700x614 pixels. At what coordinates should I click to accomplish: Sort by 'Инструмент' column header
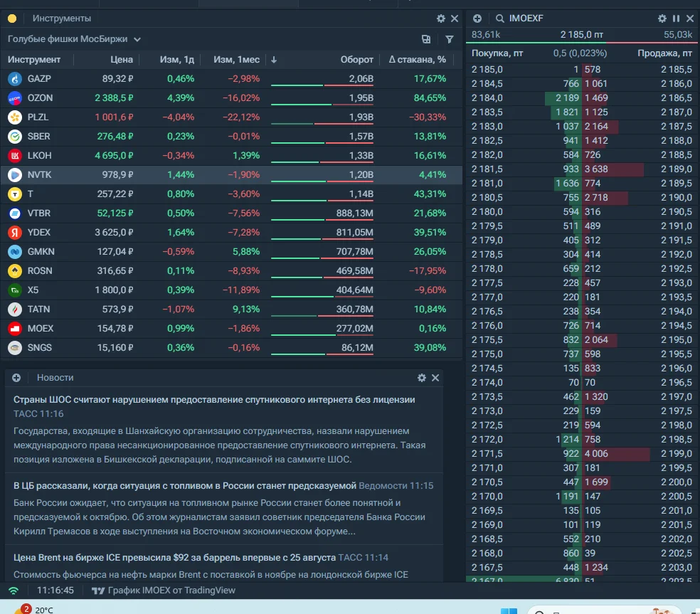tap(34, 59)
